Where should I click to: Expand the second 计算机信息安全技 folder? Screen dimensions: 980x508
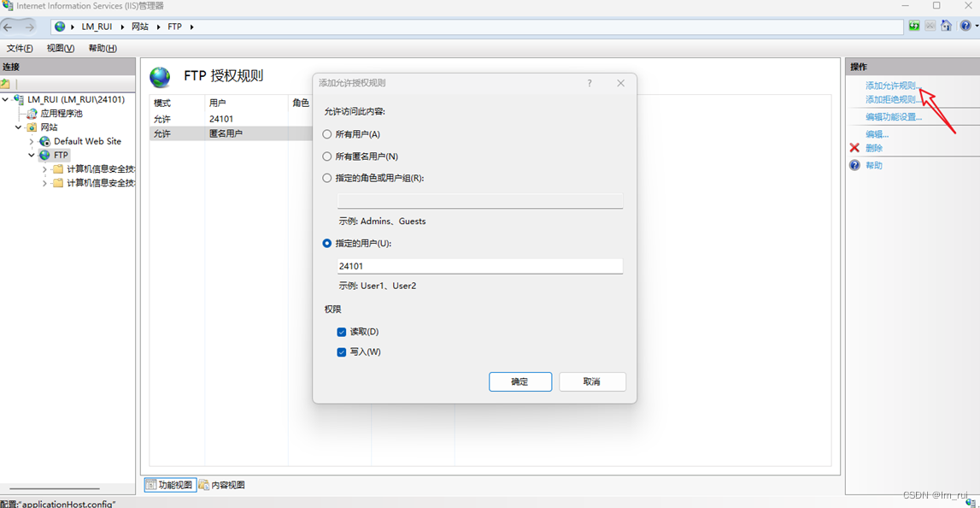(x=44, y=183)
